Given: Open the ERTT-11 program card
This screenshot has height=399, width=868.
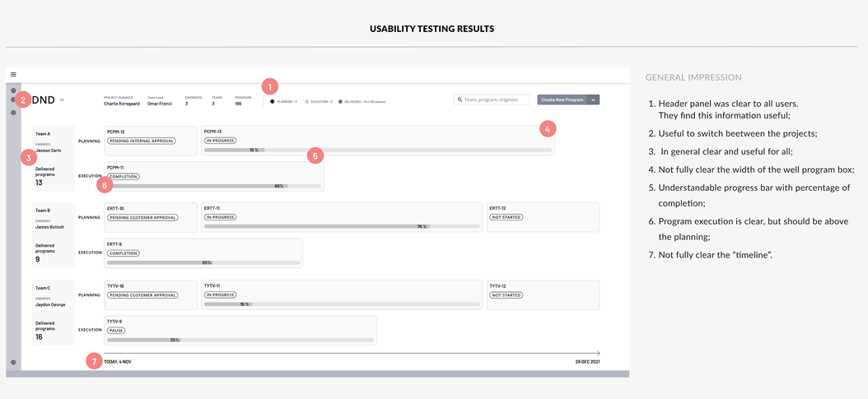Looking at the screenshot, I should [x=342, y=217].
